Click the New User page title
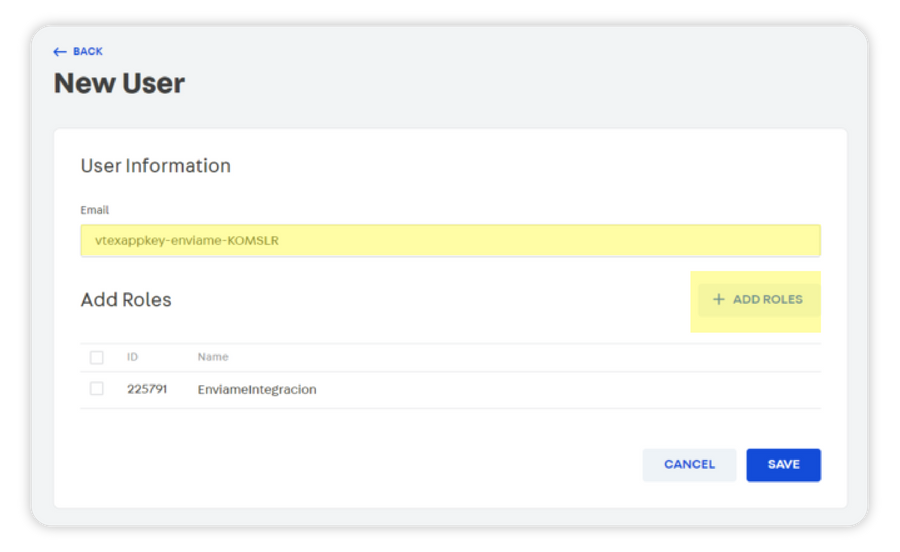 pos(119,83)
